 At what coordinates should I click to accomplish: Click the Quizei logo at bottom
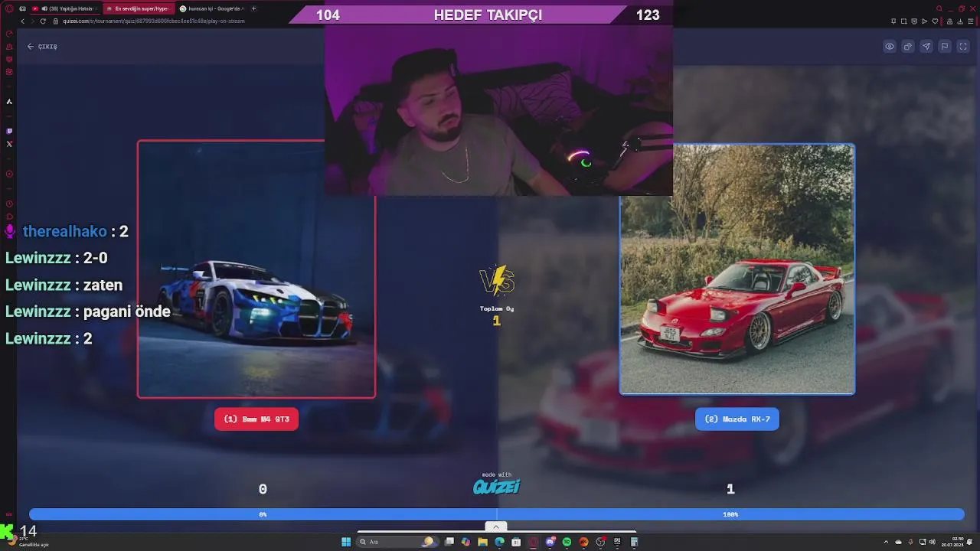(496, 486)
